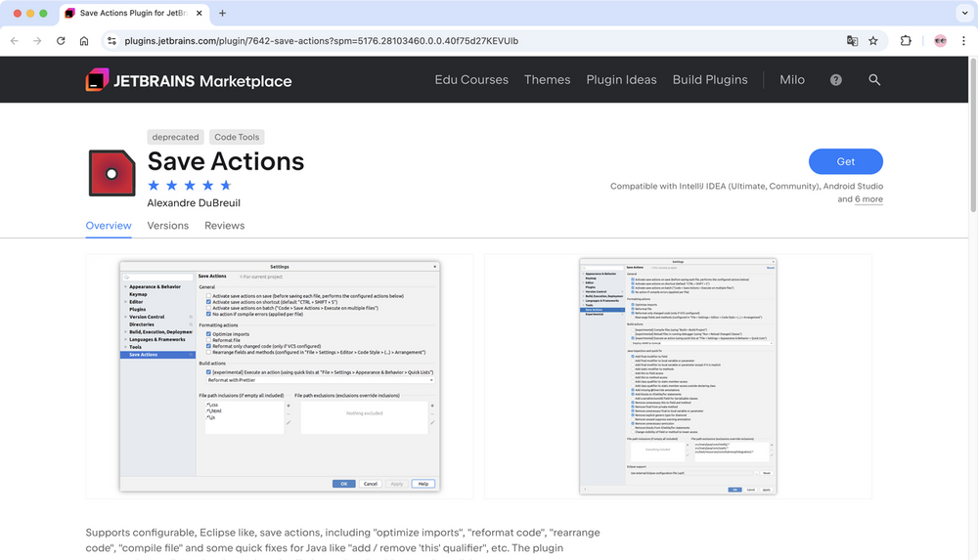This screenshot has height=560, width=978.
Task: Open Chrome three-dot menu
Action: [963, 41]
